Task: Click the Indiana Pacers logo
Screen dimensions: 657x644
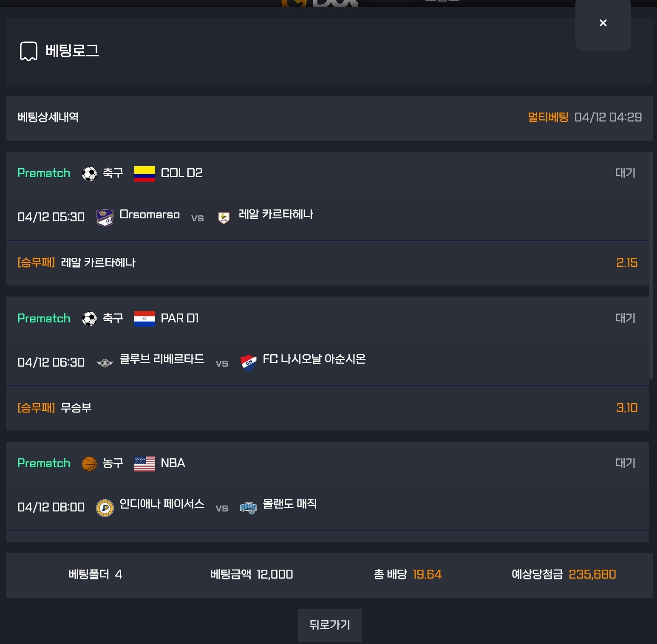Action: [x=105, y=508]
